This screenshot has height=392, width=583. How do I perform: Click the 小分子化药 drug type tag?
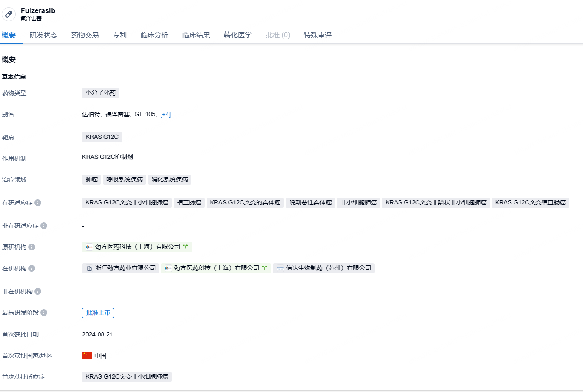point(101,93)
